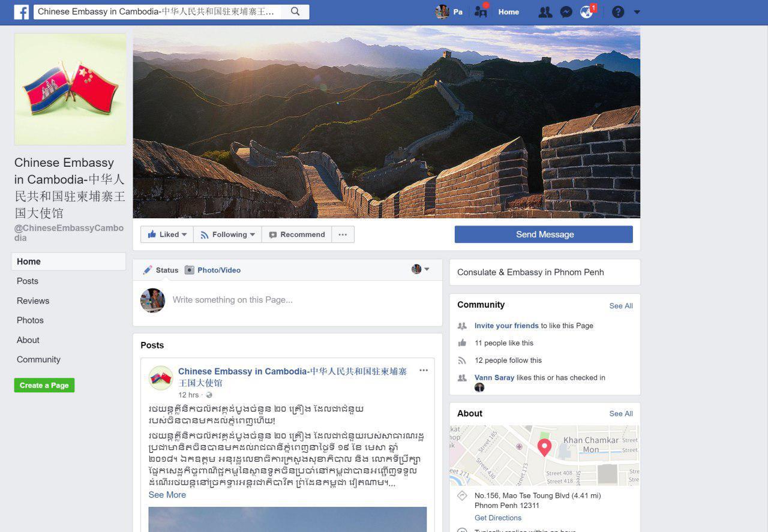Screen dimensions: 768x532
Task: Open the Friend Requests icon
Action: (545, 12)
